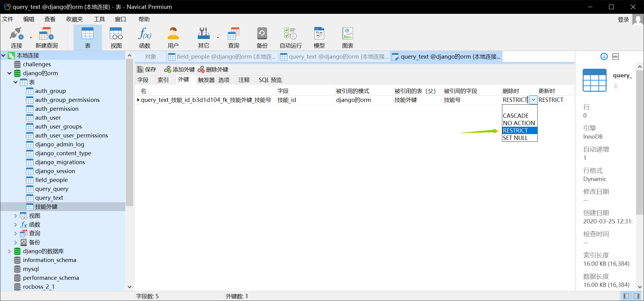
Task: Open the 收藏夹 menu
Action: (75, 19)
